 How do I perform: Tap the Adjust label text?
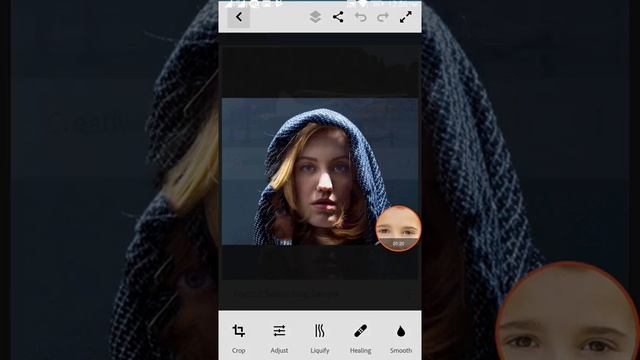(279, 351)
